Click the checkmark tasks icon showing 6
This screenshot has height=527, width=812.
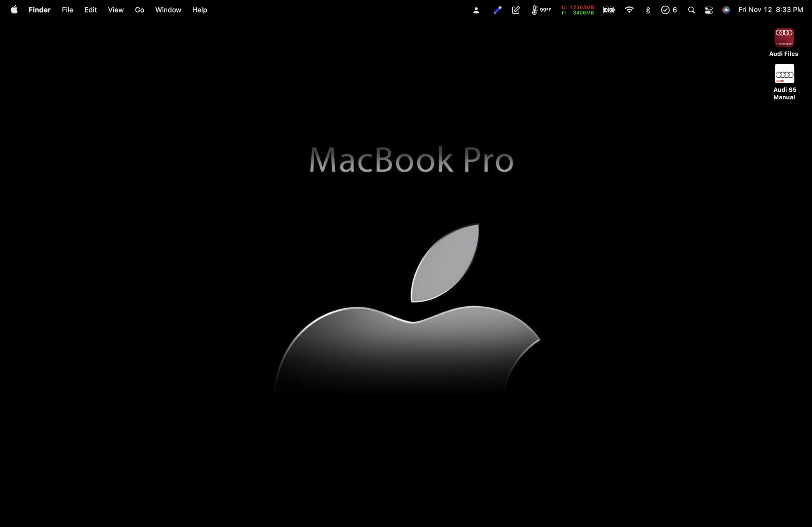click(x=669, y=10)
